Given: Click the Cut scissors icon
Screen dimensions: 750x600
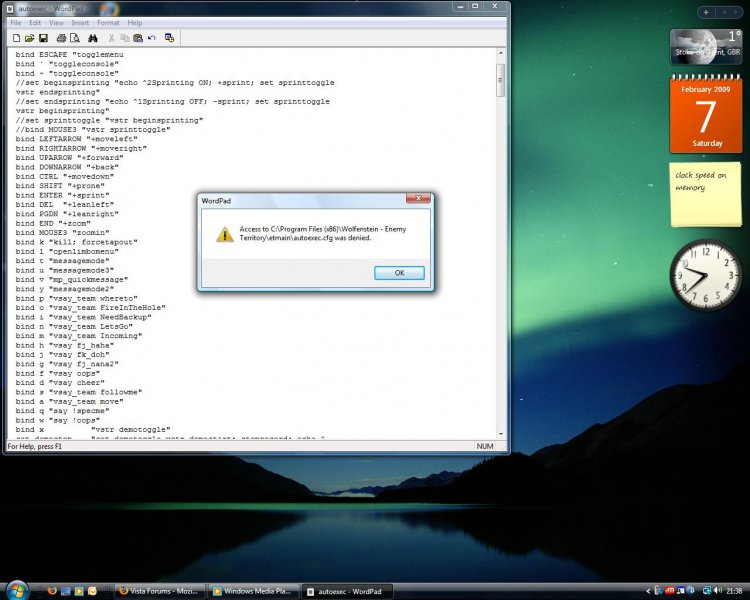Looking at the screenshot, I should (111, 38).
